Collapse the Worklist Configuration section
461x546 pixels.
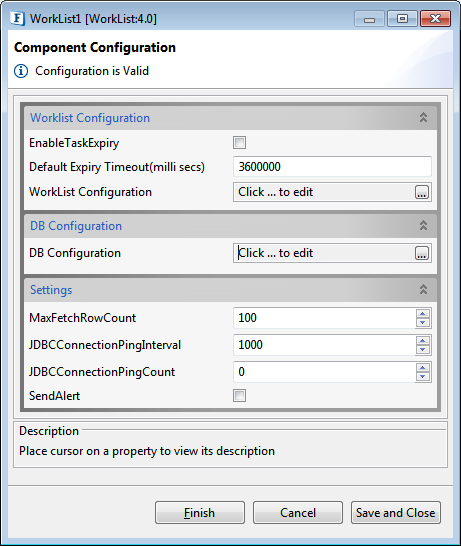(x=423, y=118)
